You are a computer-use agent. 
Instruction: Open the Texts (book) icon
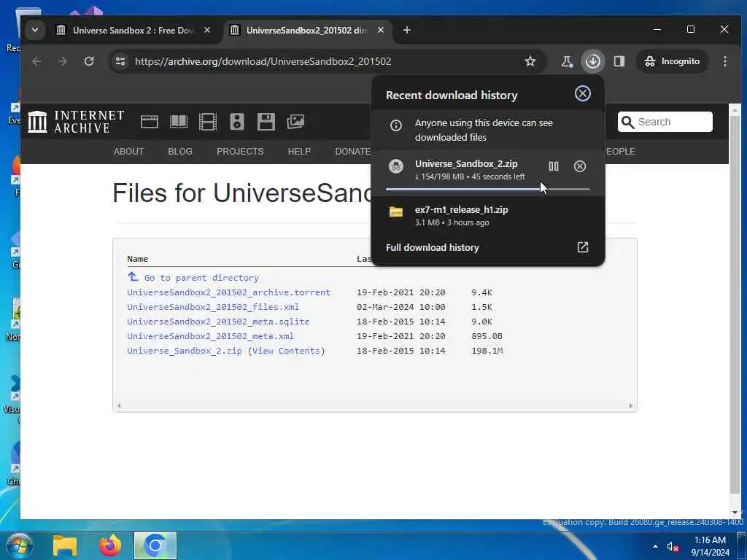tap(179, 122)
